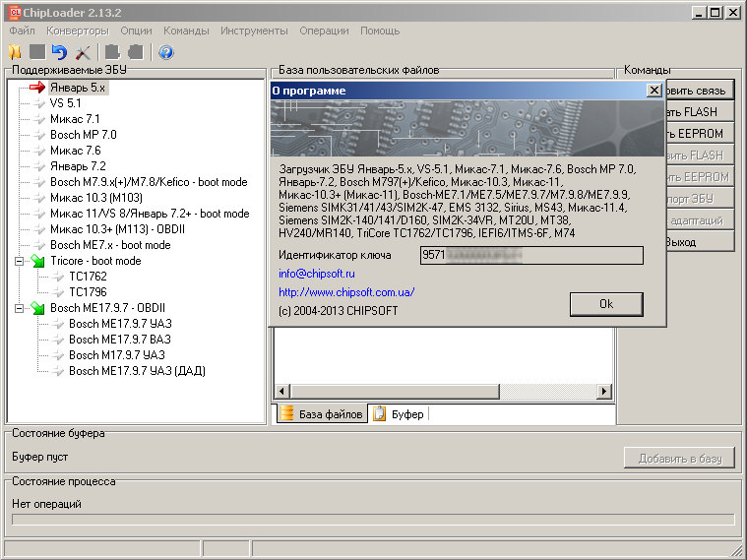Open the chipsoft.com.ua website link
This screenshot has width=747, height=560.
pyautogui.click(x=346, y=292)
